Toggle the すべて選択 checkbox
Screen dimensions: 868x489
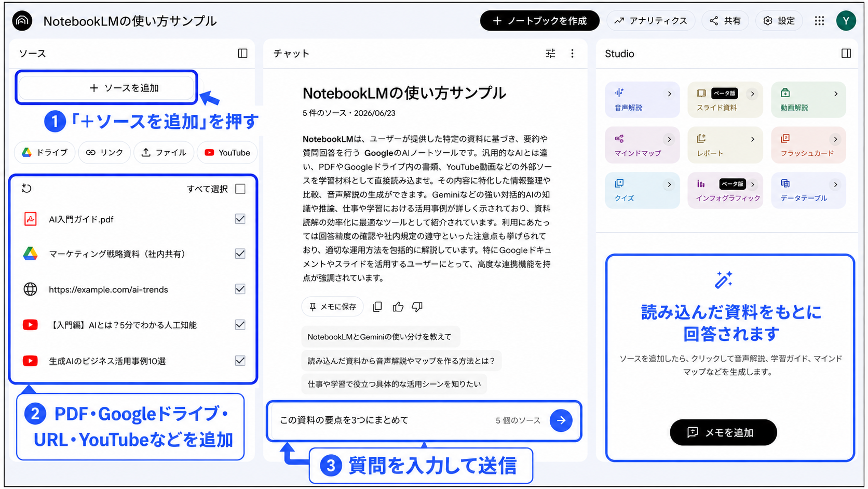click(240, 189)
